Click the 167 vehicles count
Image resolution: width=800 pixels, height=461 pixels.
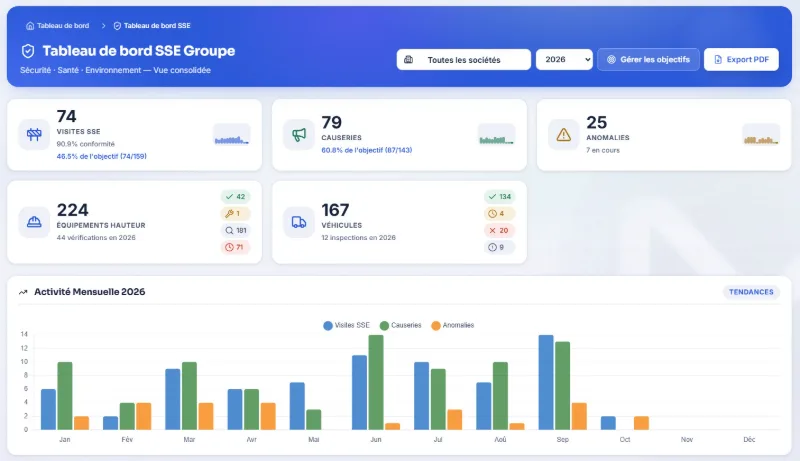pos(335,210)
